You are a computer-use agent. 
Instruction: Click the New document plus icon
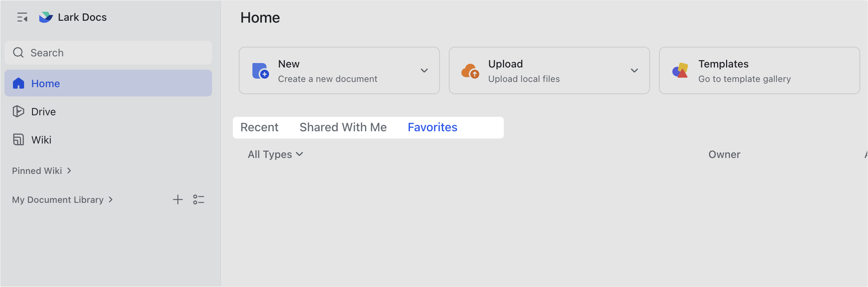click(261, 71)
